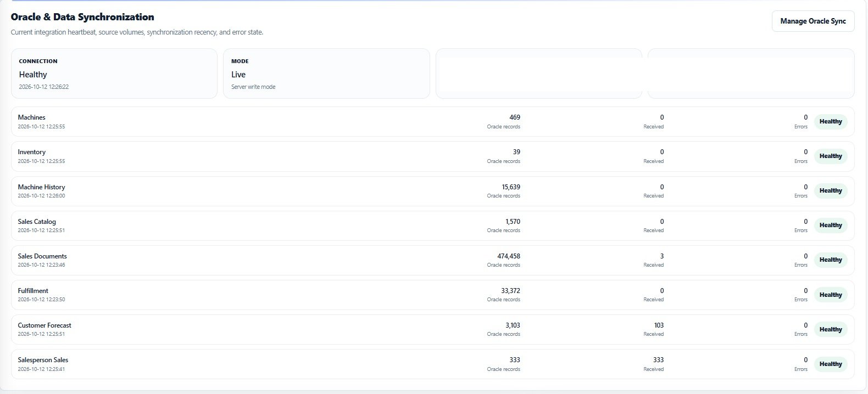Select the Healthy badge for Sales Documents
868x394 pixels.
pos(831,260)
